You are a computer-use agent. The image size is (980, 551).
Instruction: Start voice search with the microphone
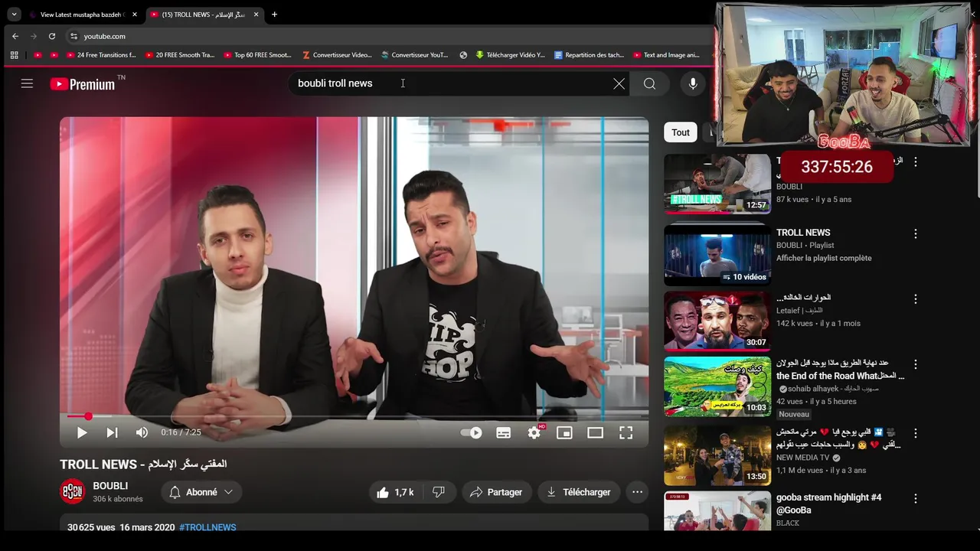692,83
